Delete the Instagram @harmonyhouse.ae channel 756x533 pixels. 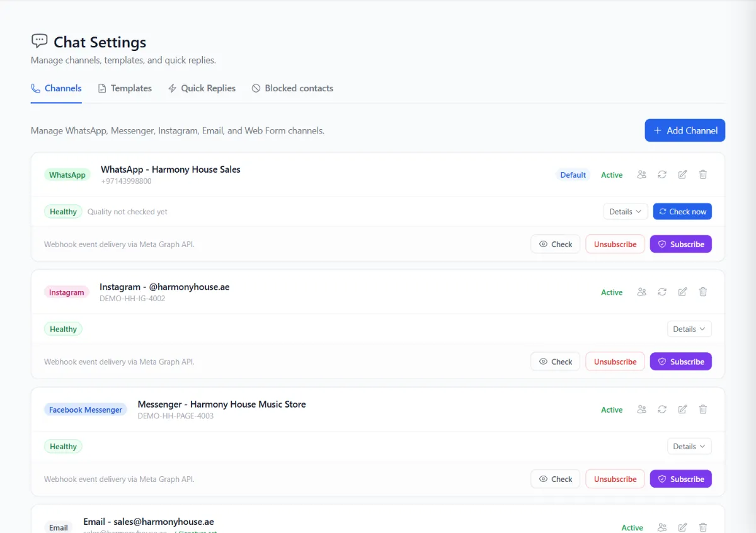pos(703,292)
